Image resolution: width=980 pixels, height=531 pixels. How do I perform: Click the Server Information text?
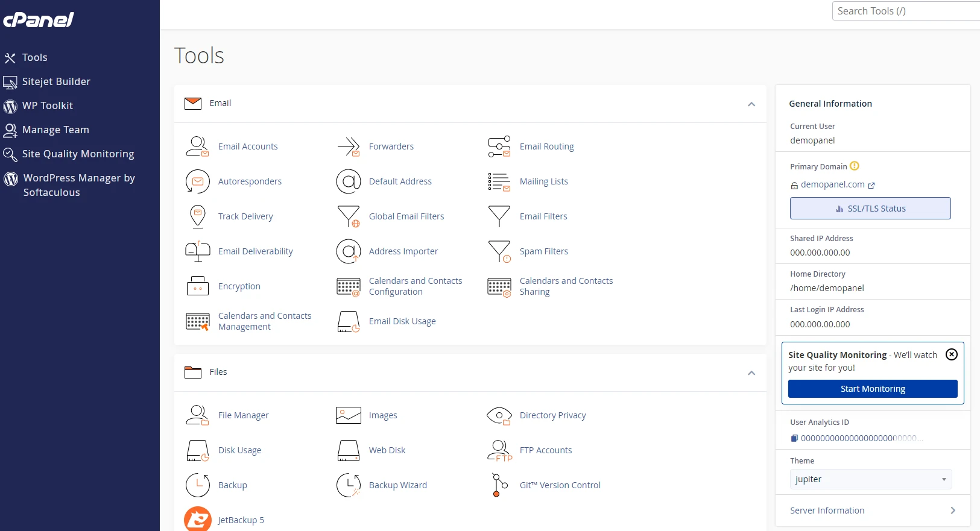point(827,511)
